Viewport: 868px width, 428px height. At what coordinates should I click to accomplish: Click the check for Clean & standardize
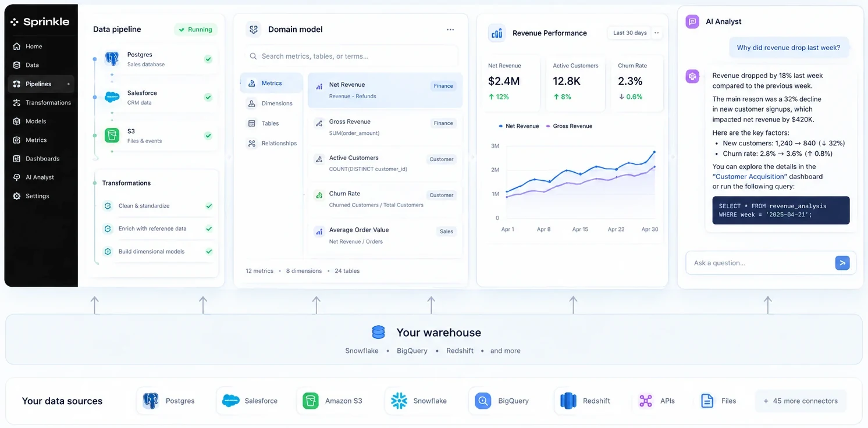tap(209, 206)
